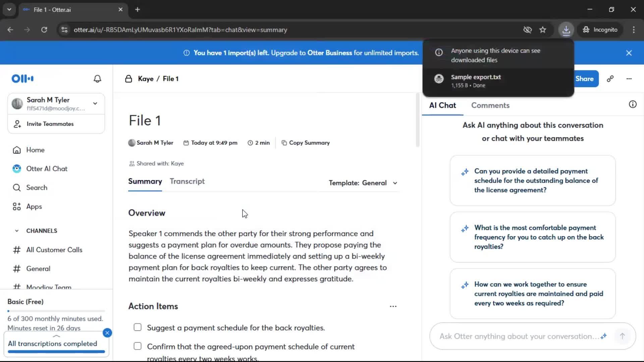Choose the detailed payment schedule suggested question
The image size is (644, 362).
point(533,181)
